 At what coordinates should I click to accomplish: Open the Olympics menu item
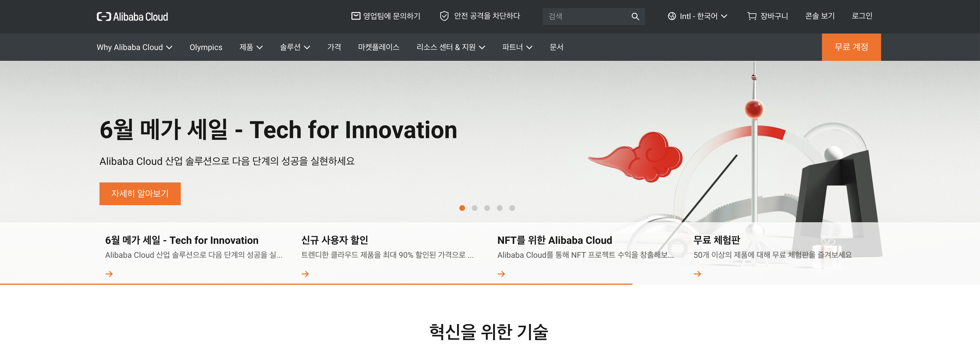pos(206,47)
